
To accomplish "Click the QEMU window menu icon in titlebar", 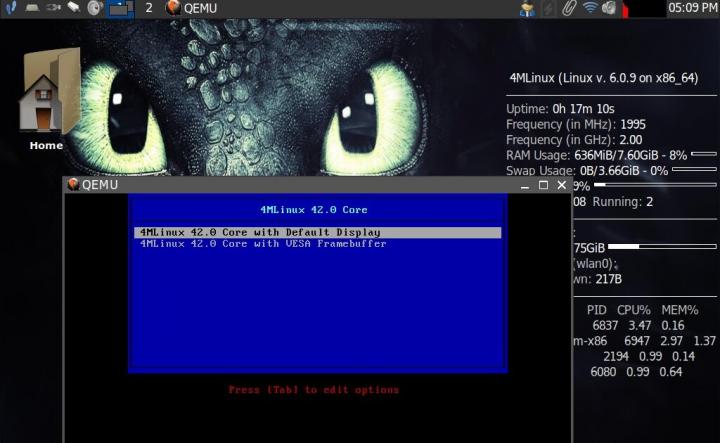I will [x=72, y=185].
